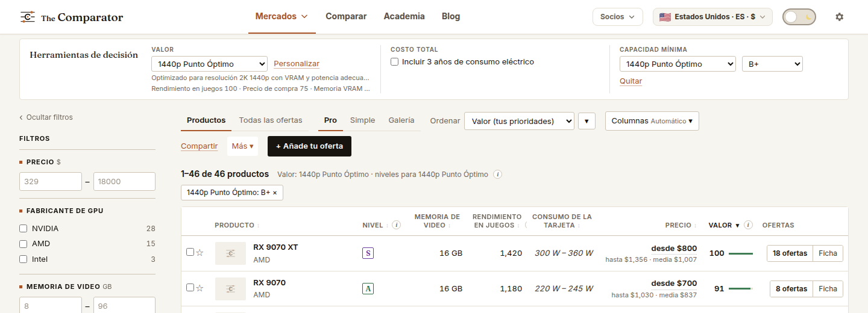The image size is (868, 313).
Task: Click minimum price input field 329
Action: (x=51, y=182)
